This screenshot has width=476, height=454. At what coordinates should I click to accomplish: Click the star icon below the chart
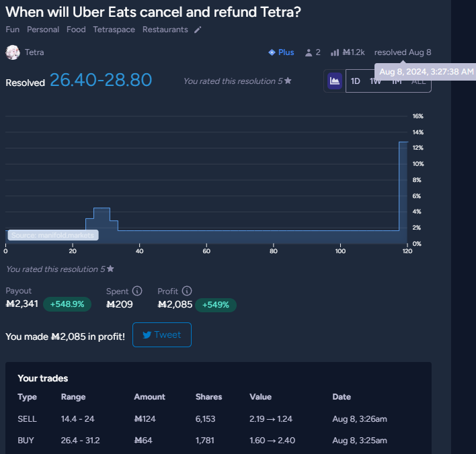(x=110, y=269)
